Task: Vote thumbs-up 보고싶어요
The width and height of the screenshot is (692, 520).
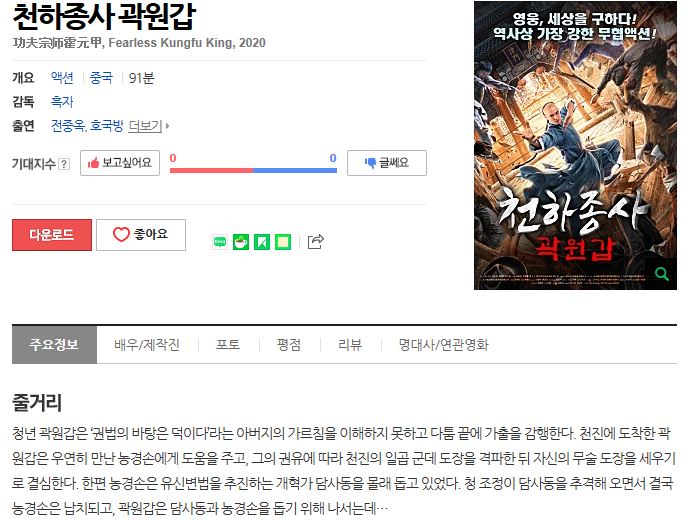Action: (x=120, y=163)
